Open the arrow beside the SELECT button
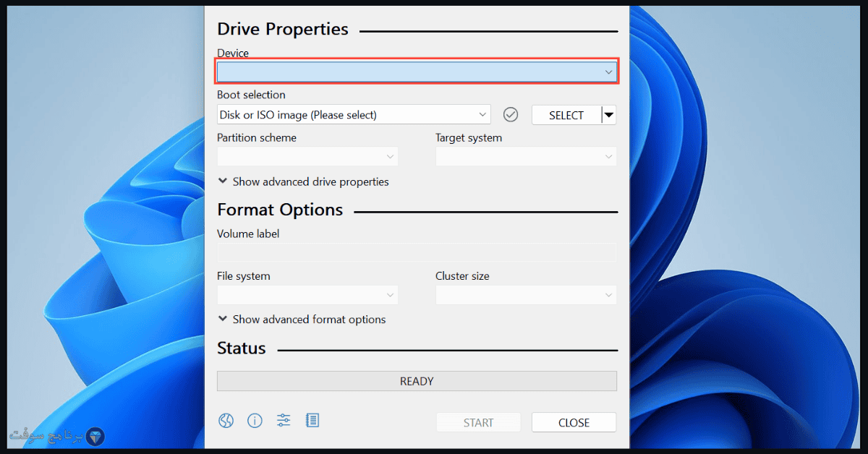This screenshot has width=868, height=454. [609, 115]
